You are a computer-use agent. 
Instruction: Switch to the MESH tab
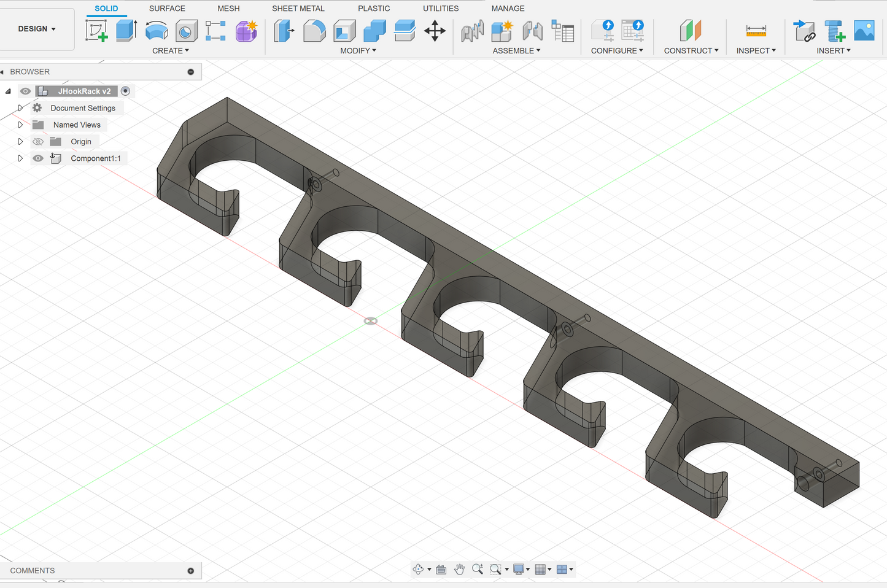[x=228, y=9]
